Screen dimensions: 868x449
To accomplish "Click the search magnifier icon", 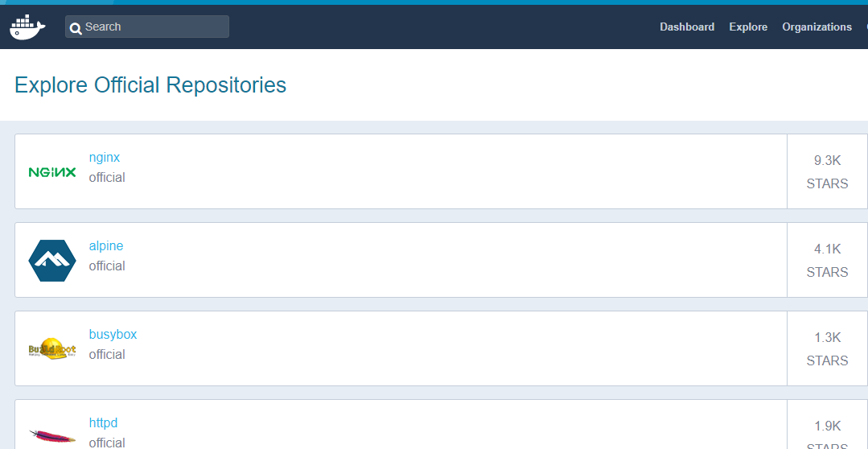I will pos(76,27).
